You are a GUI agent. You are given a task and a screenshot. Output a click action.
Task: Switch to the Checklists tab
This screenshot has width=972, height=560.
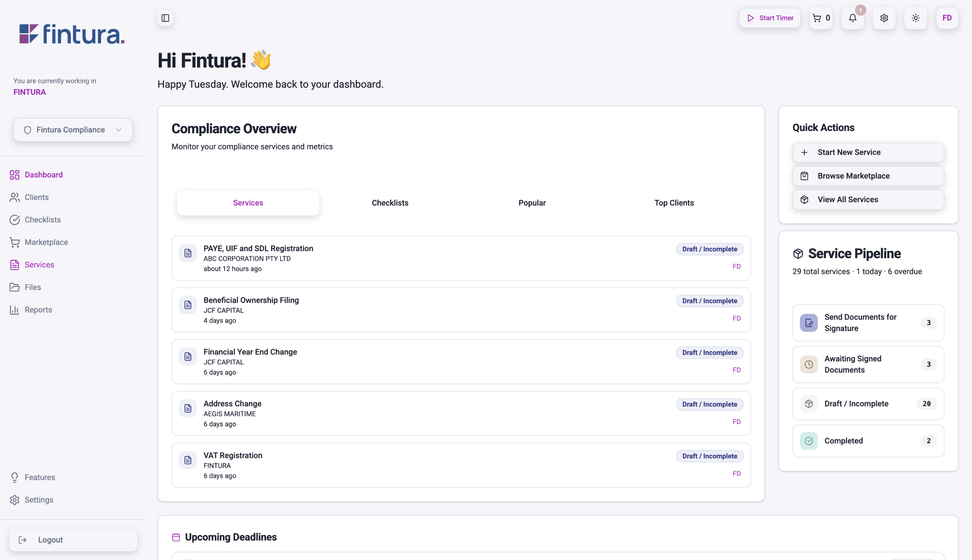click(390, 203)
